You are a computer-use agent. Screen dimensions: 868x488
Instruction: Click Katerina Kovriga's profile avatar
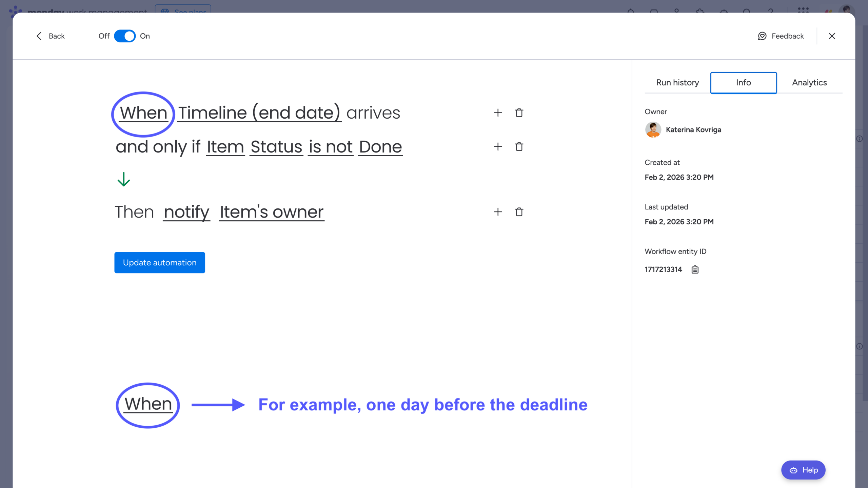coord(653,129)
